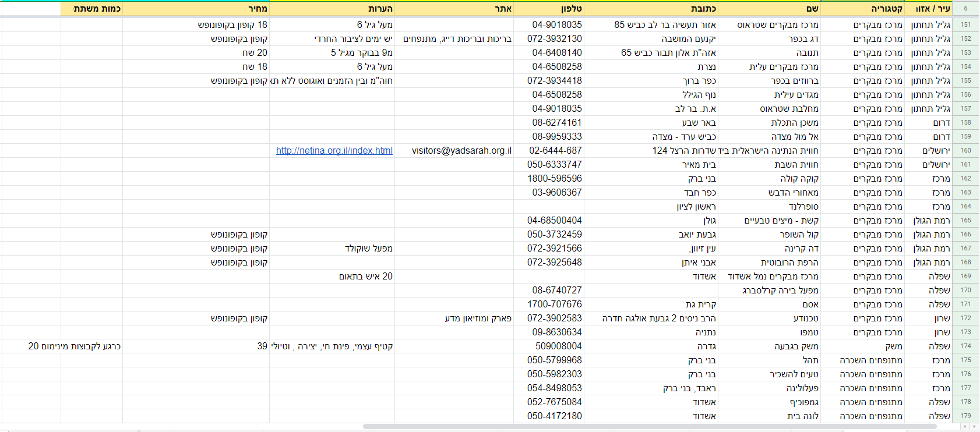Select row header 174
This screenshot has height=432, width=980.
(x=965, y=346)
